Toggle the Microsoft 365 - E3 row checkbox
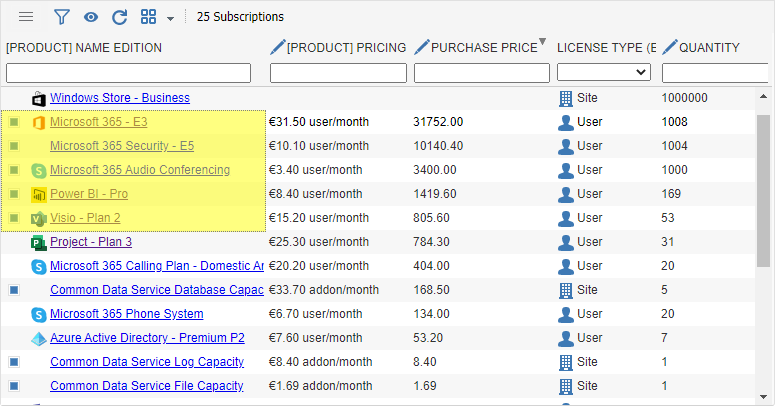This screenshot has width=775, height=406. [x=14, y=122]
